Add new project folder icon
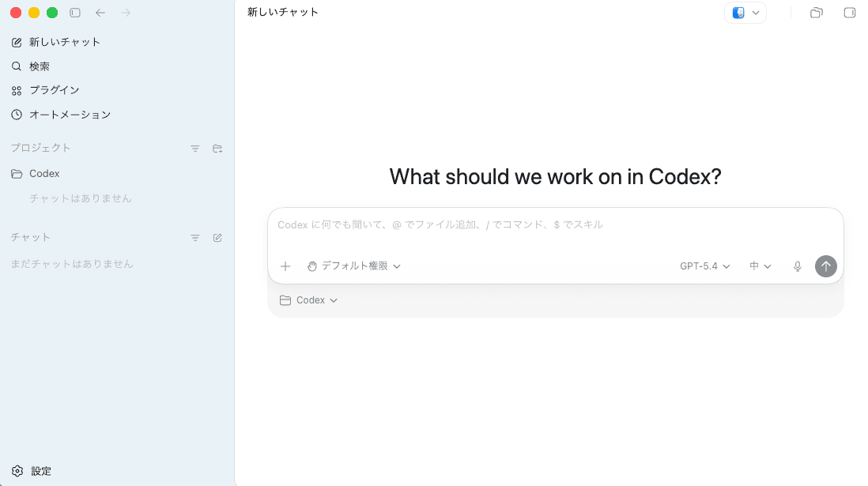 click(217, 149)
